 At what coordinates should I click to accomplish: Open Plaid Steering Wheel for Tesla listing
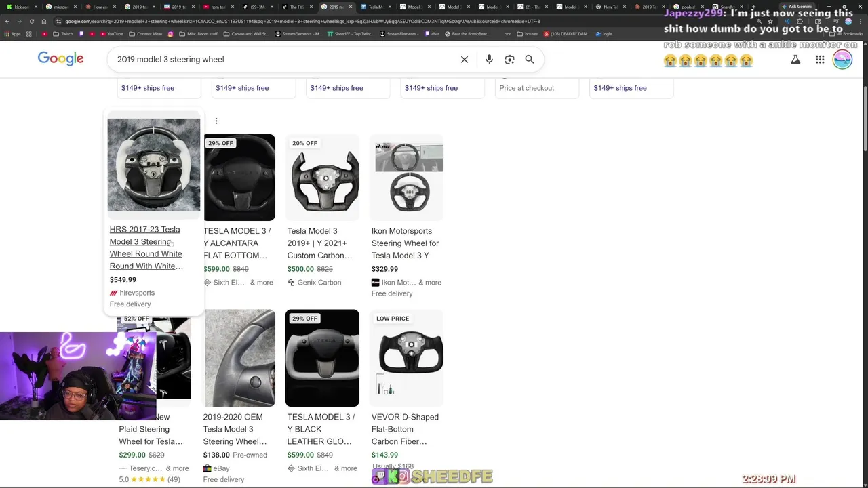[x=151, y=429]
